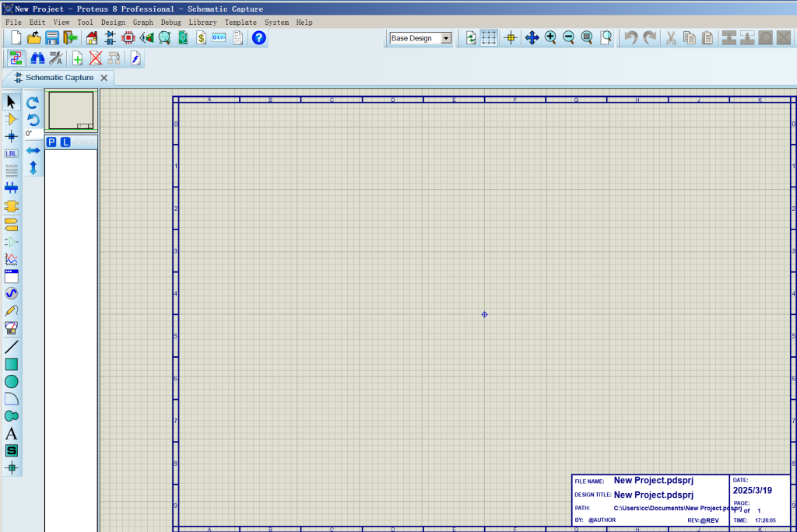Open the View menu
Image resolution: width=797 pixels, height=532 pixels.
coord(61,23)
